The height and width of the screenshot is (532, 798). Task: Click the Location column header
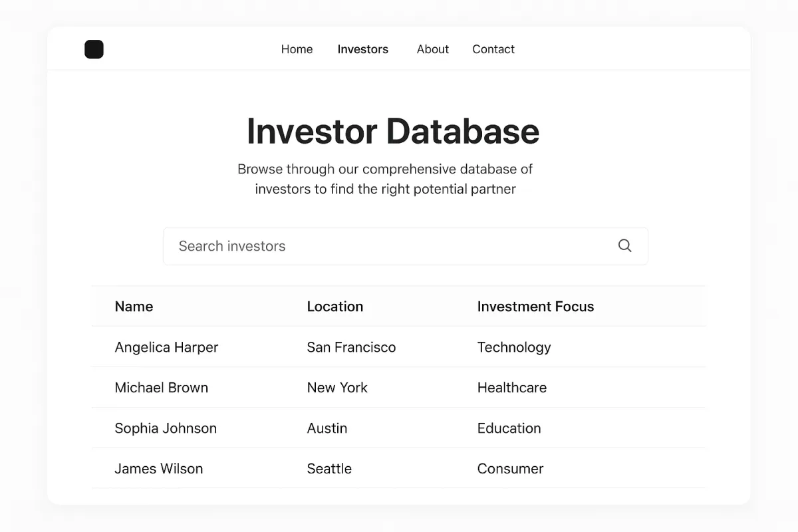tap(334, 307)
